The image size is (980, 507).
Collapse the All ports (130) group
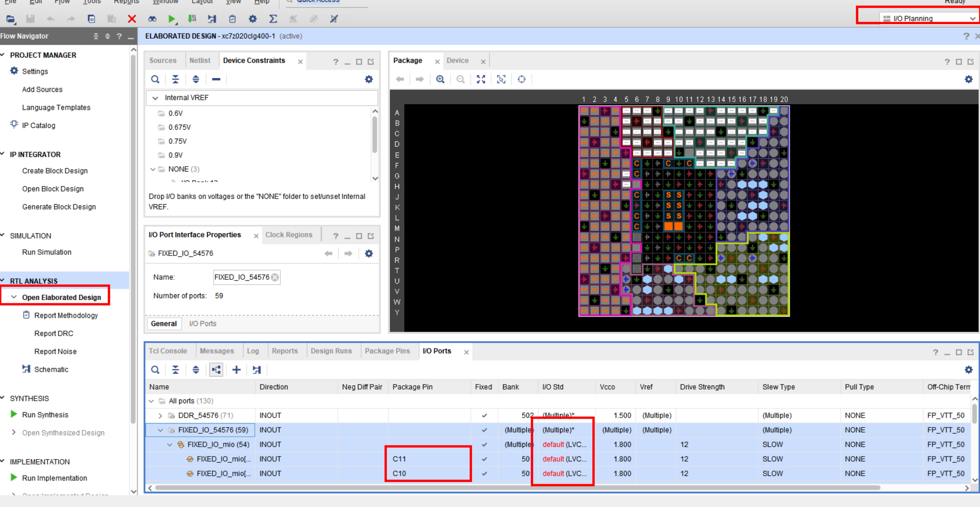pyautogui.click(x=151, y=401)
